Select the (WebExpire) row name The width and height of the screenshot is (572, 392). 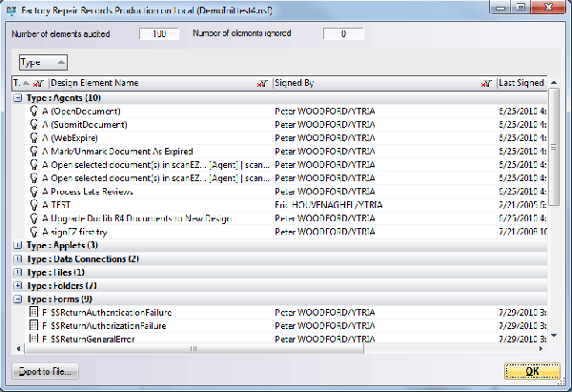click(x=74, y=138)
